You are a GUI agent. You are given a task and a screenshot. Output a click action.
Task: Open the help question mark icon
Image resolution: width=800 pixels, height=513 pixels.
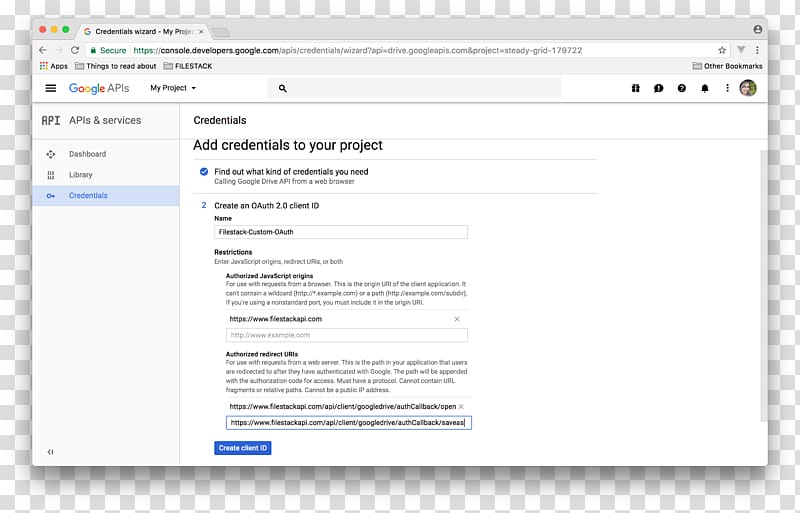coord(682,88)
